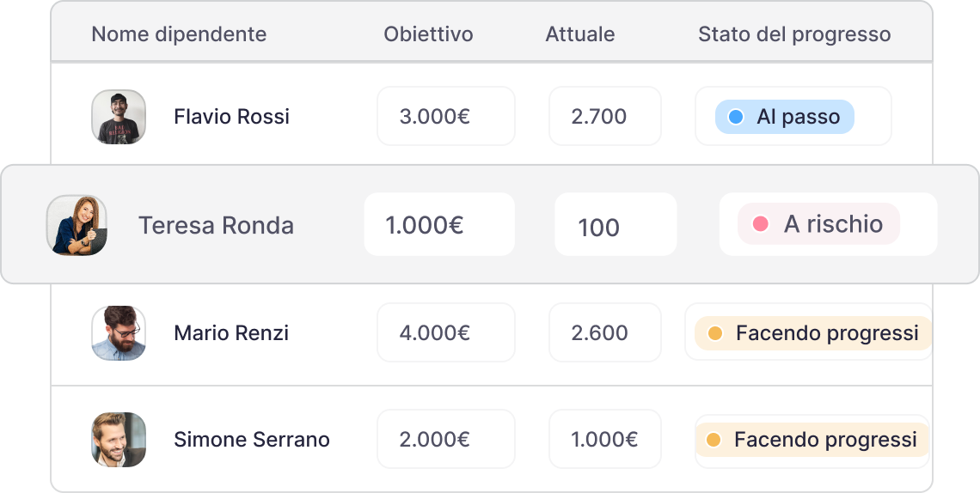Click the Attuale column header
The height and width of the screenshot is (493, 980).
tap(579, 34)
